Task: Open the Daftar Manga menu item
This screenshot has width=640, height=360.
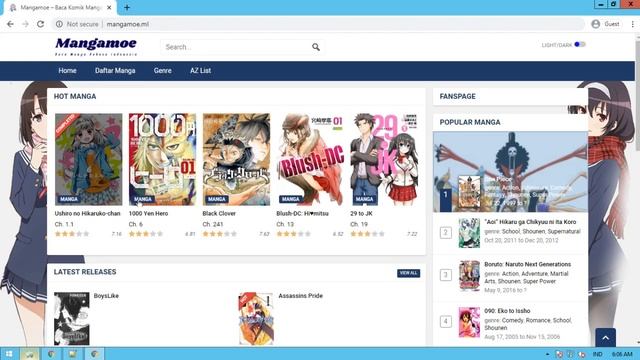Action: click(x=115, y=71)
